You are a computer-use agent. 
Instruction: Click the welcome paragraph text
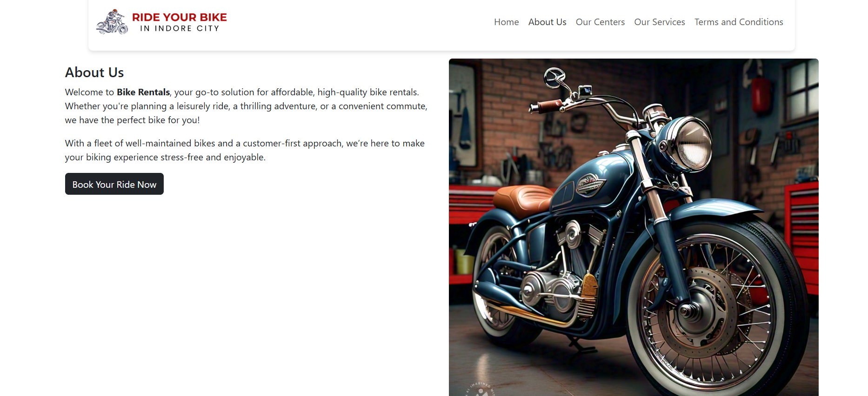(246, 106)
